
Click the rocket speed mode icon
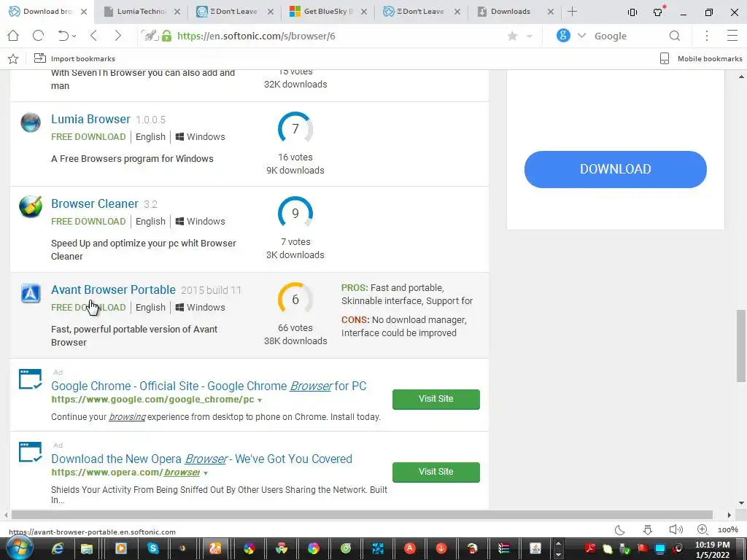[x=150, y=36]
